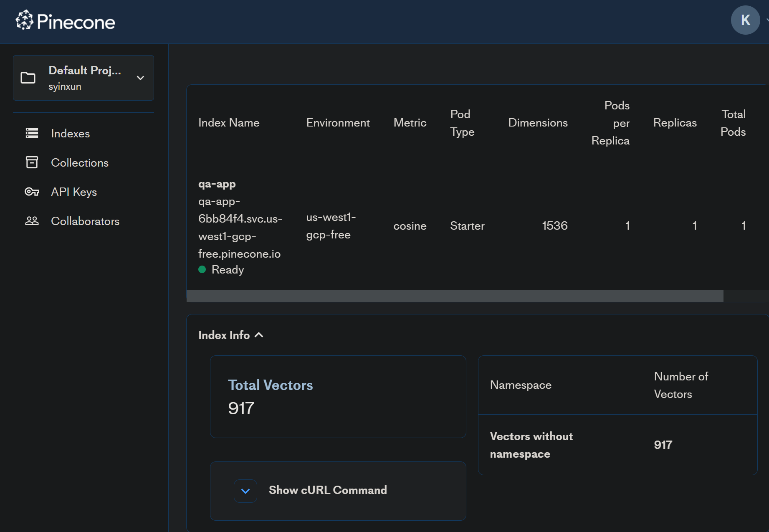The height and width of the screenshot is (532, 769).
Task: Click the Starter pod type cell
Action: 467,226
